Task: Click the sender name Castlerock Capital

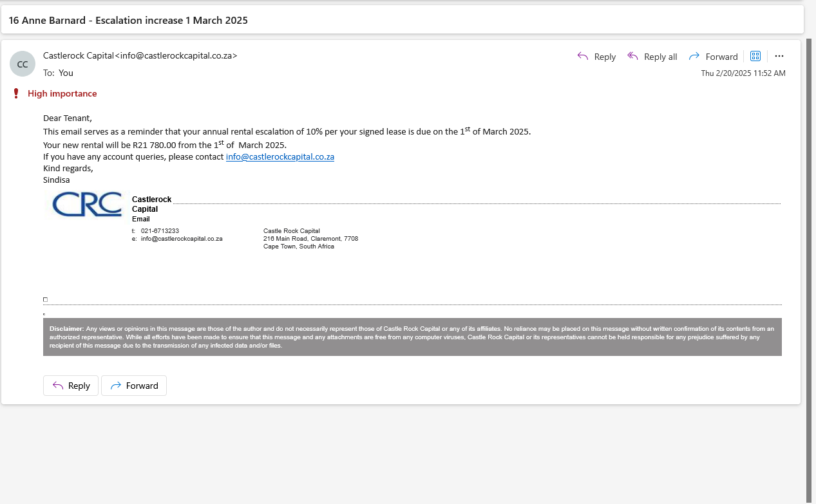Action: [x=79, y=56]
